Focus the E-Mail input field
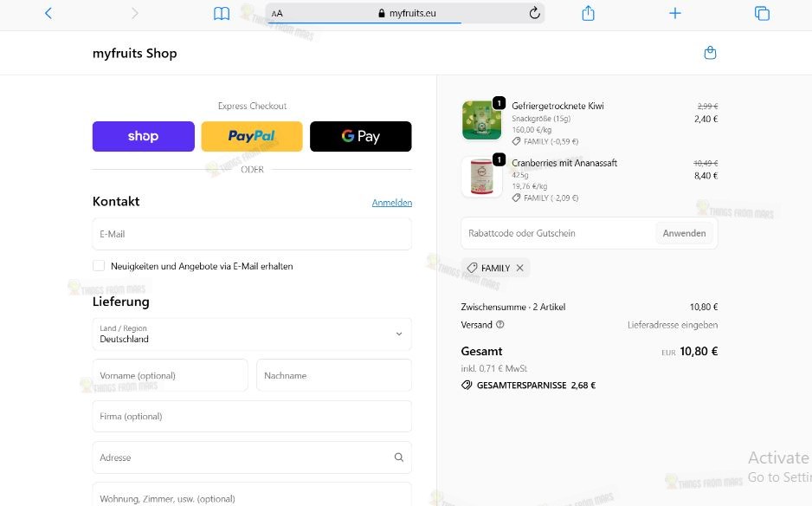Viewport: 812px width, 506px height. click(x=252, y=234)
